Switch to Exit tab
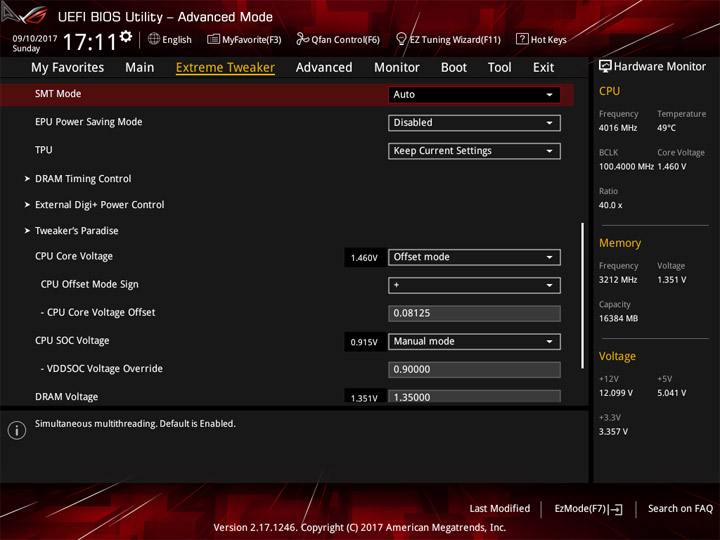Screen dimensions: 720x540 click(x=543, y=68)
